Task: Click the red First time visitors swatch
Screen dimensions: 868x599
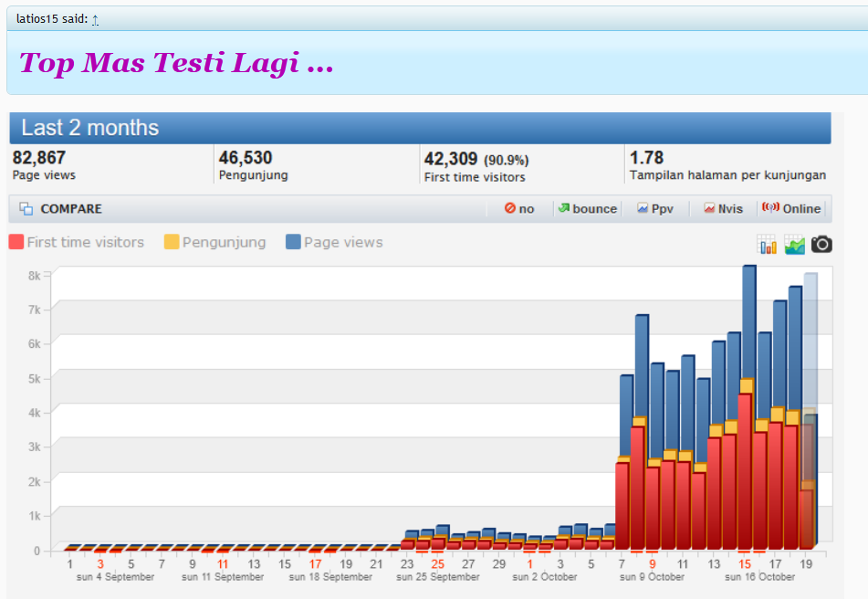Action: click(16, 242)
